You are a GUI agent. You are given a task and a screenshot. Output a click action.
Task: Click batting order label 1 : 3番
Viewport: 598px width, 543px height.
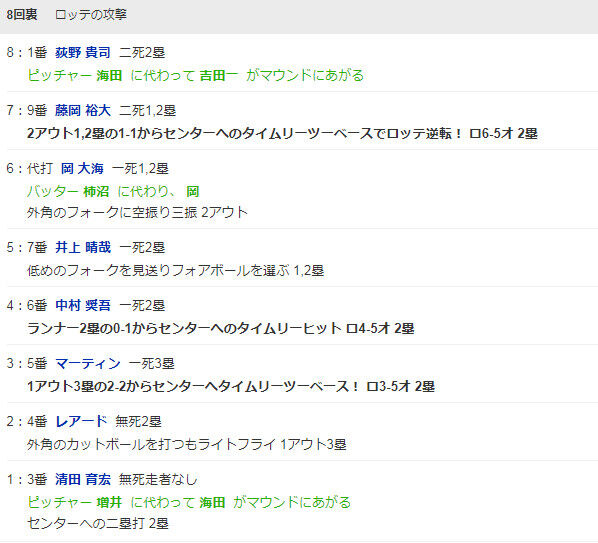27,479
